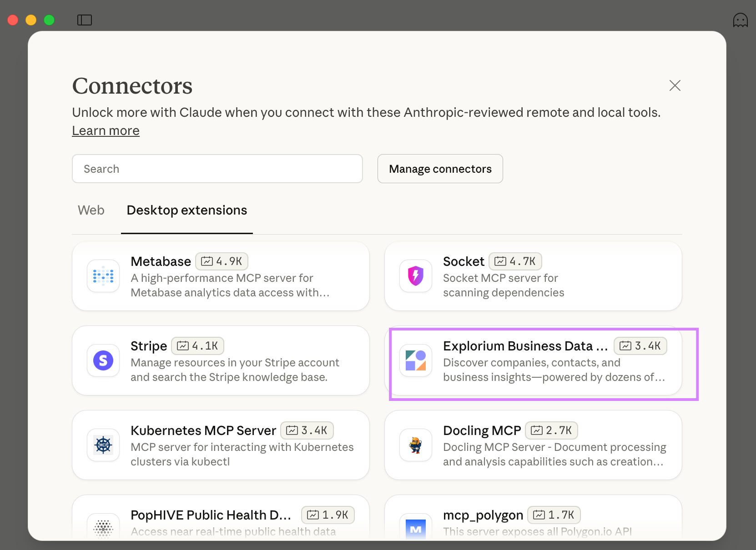This screenshot has width=756, height=550.
Task: Open PopHIVE Public Health connector title
Action: [x=211, y=515]
